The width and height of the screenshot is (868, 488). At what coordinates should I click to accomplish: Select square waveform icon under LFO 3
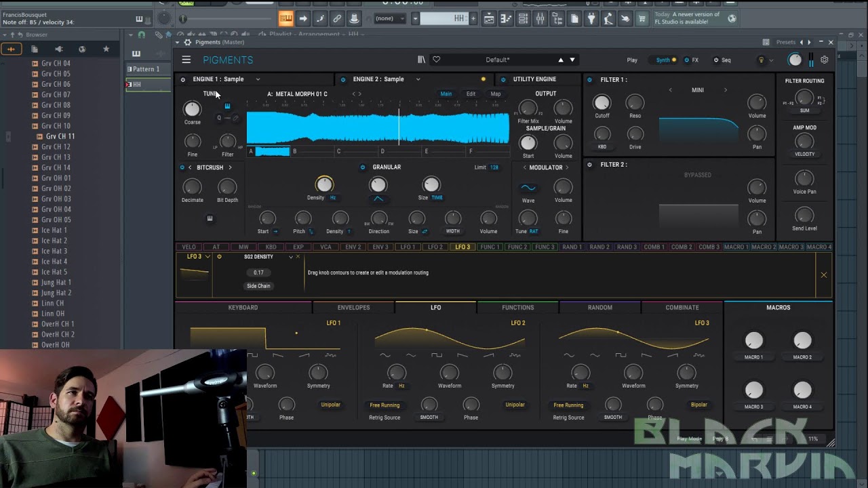click(x=621, y=355)
